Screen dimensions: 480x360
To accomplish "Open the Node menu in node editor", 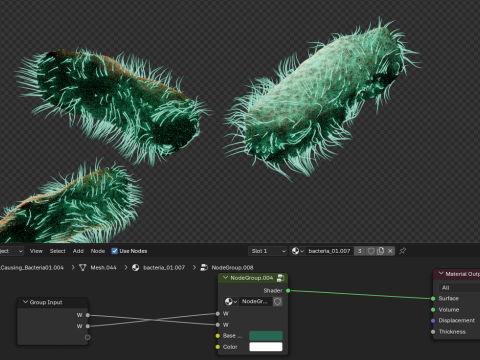I will [98, 251].
